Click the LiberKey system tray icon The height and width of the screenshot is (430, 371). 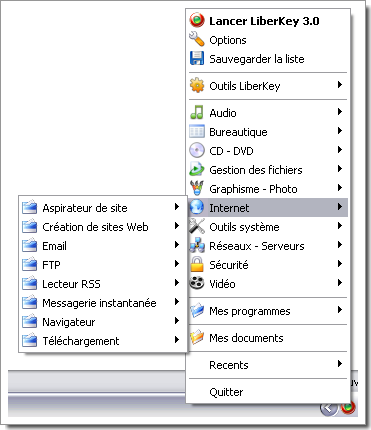(x=348, y=407)
